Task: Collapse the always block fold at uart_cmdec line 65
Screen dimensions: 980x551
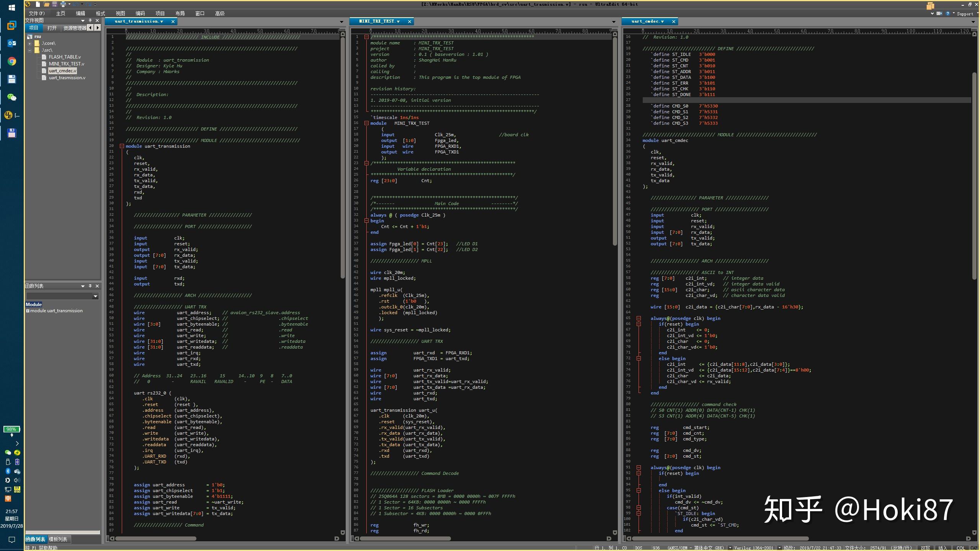Action: click(x=639, y=318)
